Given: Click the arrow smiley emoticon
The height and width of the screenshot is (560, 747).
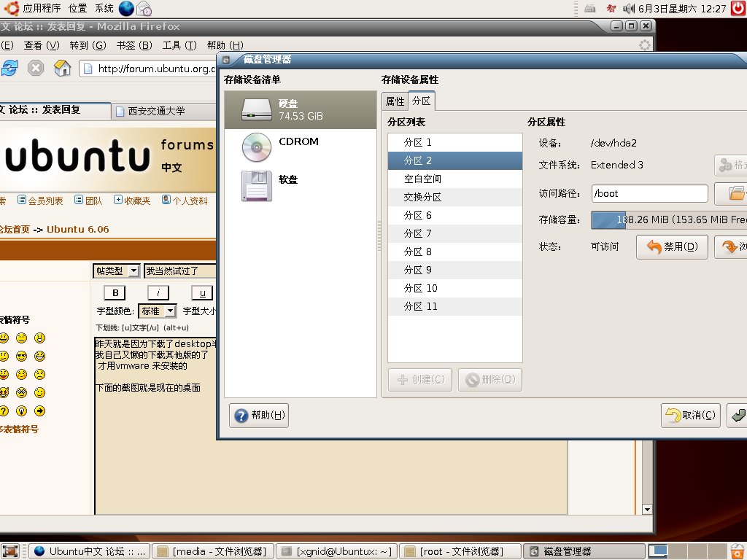Looking at the screenshot, I should (40, 411).
